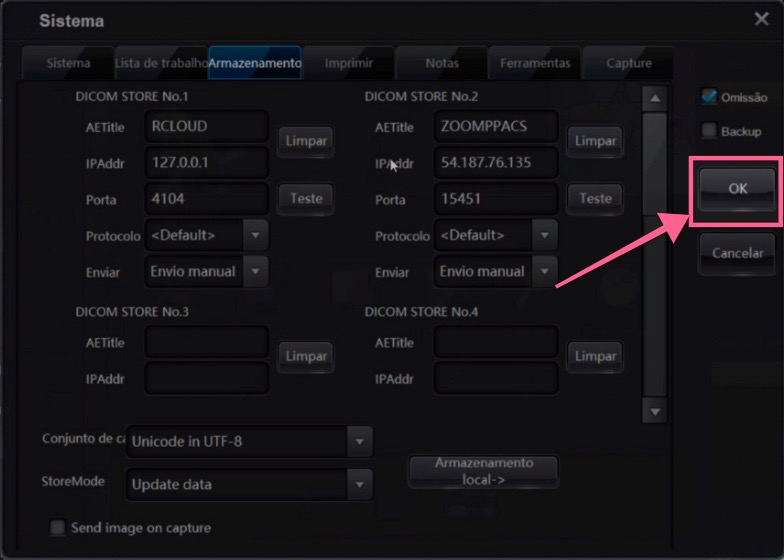Click the scrollbar down arrow
Image resolution: width=784 pixels, height=560 pixels.
[654, 412]
